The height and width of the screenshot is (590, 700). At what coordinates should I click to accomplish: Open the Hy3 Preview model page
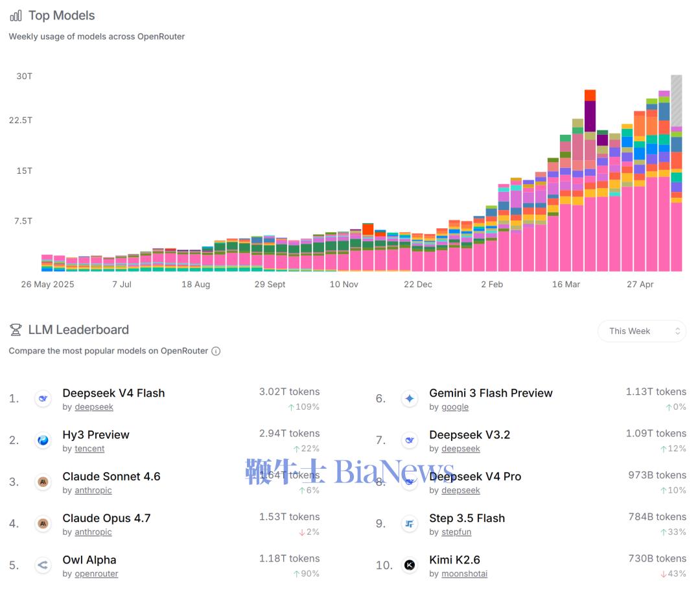pyautogui.click(x=95, y=434)
